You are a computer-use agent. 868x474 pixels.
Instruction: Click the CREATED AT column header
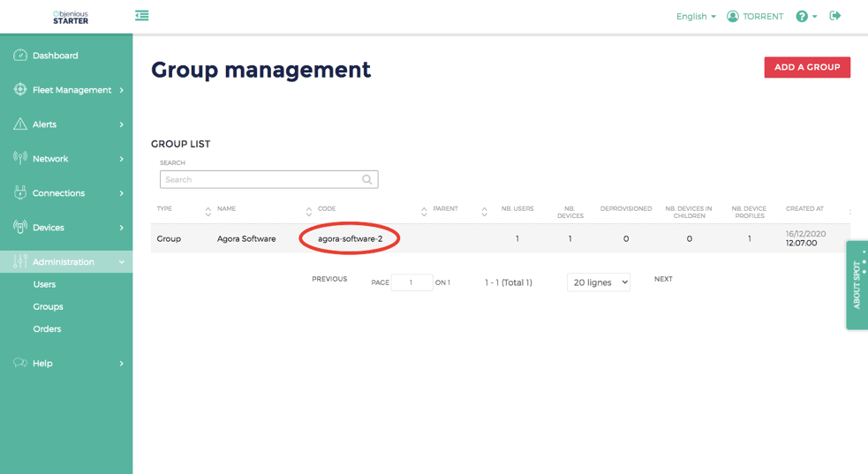(x=804, y=208)
